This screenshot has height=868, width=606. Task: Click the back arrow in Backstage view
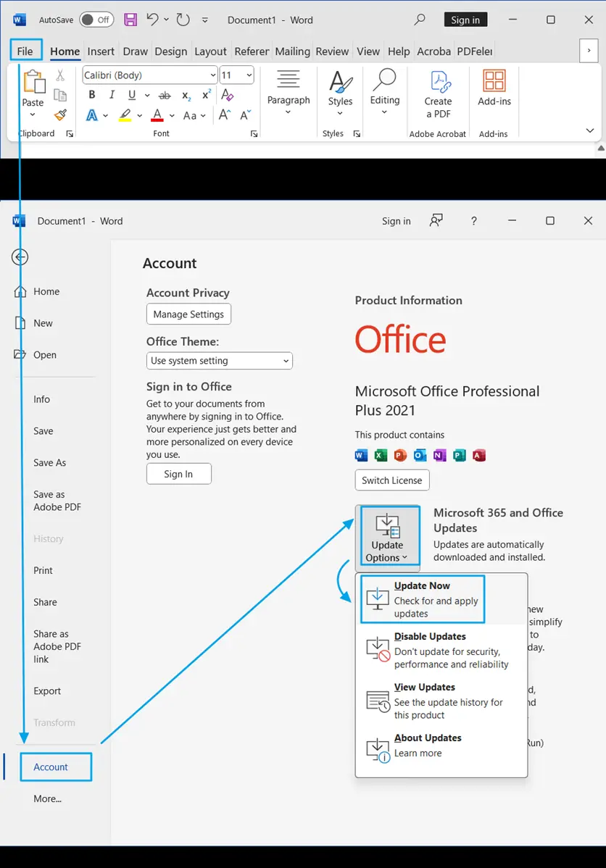20,256
